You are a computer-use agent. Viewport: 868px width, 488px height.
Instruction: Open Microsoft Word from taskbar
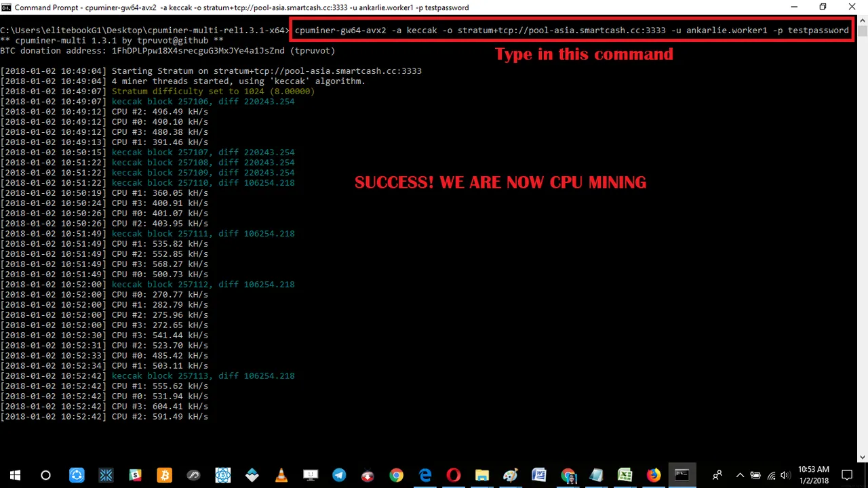point(539,475)
